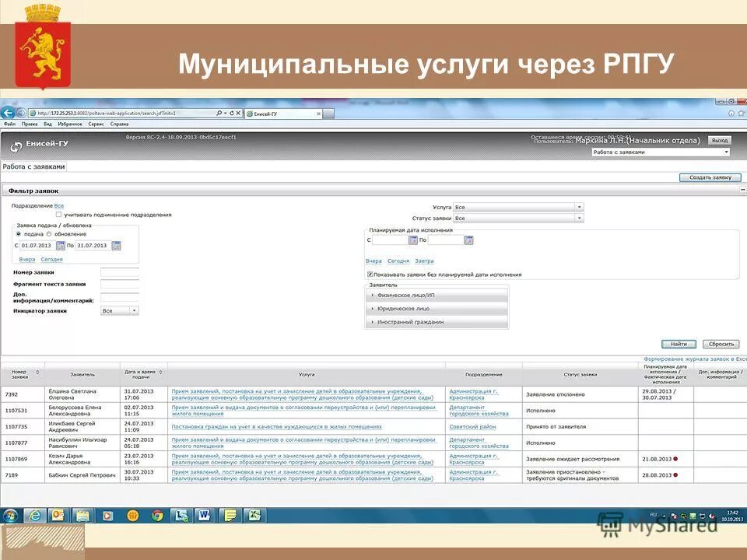Open calendar picker beside 31.07.2013 field
Viewport: 747px width, 560px height.
(117, 245)
